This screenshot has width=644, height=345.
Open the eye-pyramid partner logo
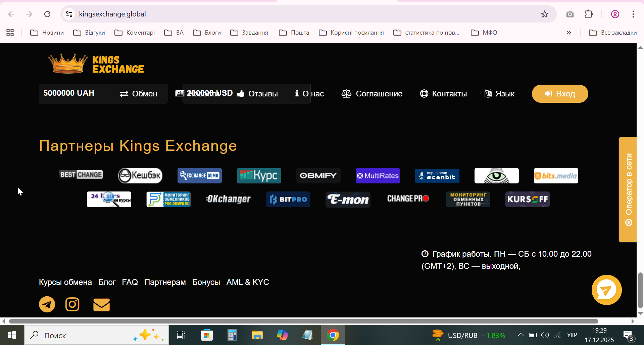coord(497,175)
